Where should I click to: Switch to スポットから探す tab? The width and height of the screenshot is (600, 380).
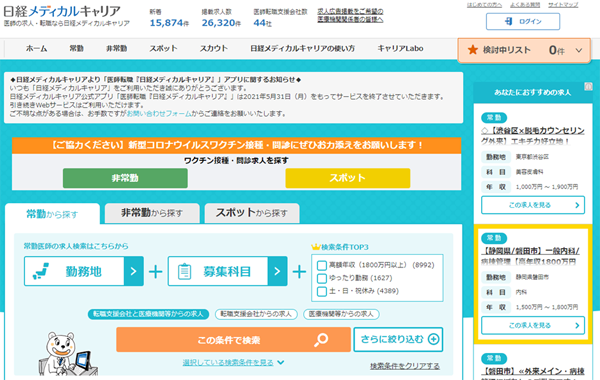252,213
